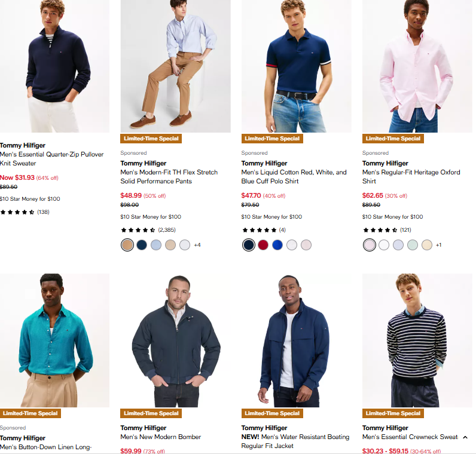
Task: Pick the royal blue Polo Shirt swatch
Action: [x=277, y=245]
